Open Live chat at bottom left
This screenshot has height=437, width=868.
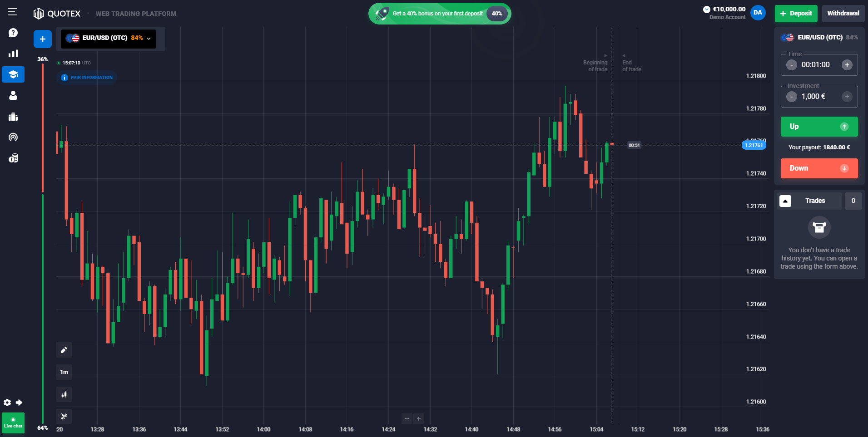click(13, 423)
